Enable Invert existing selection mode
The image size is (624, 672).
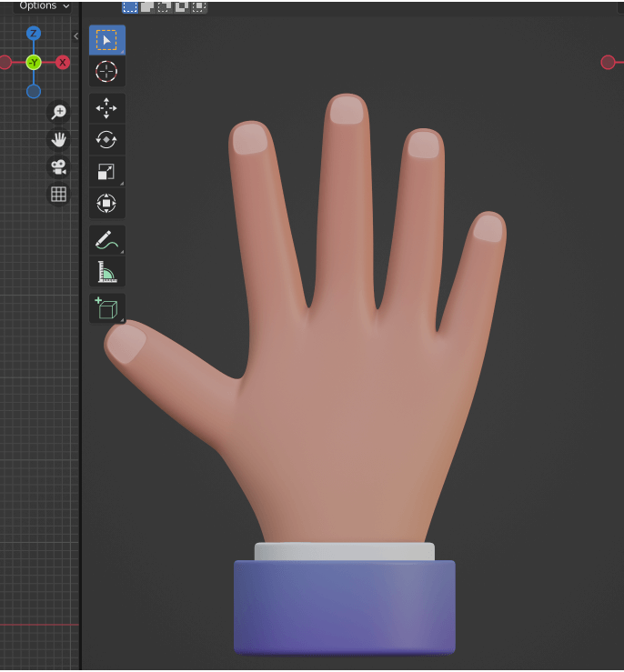click(181, 6)
